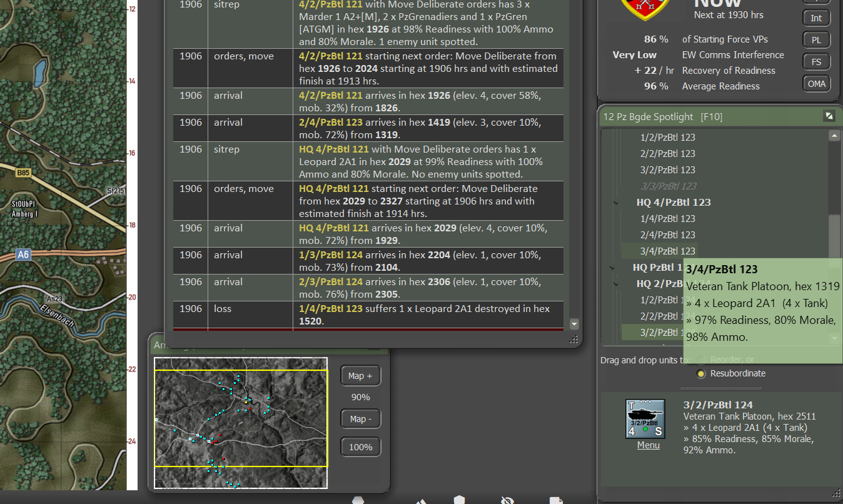The width and height of the screenshot is (843, 504).
Task: Click the 3/2/PzBtl 124 unit details heading
Action: [x=718, y=405]
